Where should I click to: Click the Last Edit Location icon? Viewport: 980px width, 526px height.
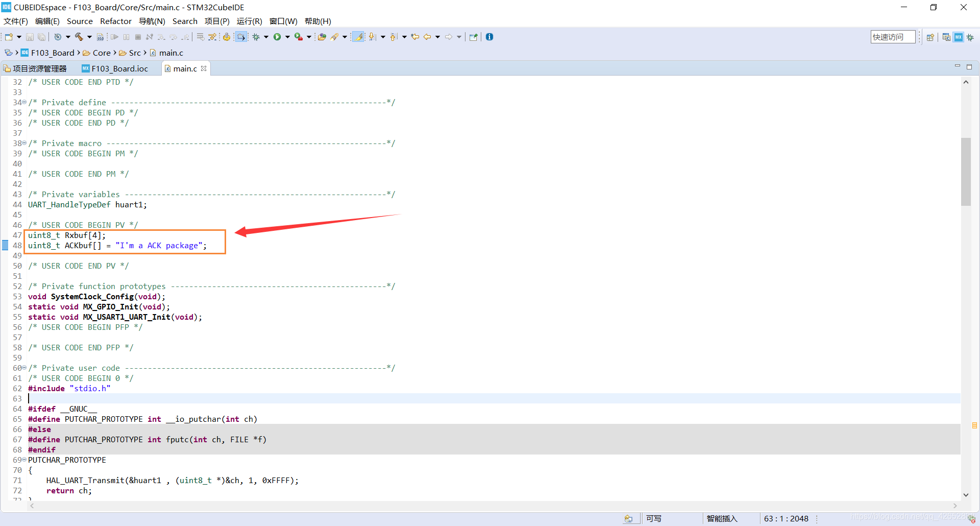[x=415, y=37]
